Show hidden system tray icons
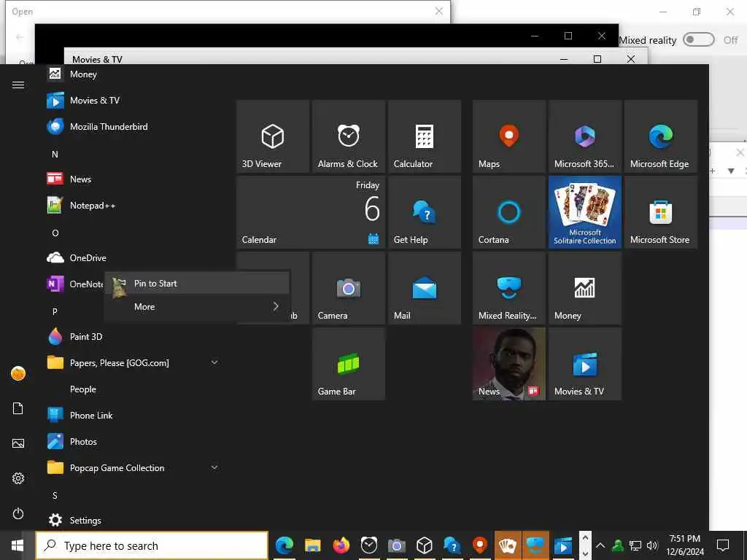 coord(601,545)
